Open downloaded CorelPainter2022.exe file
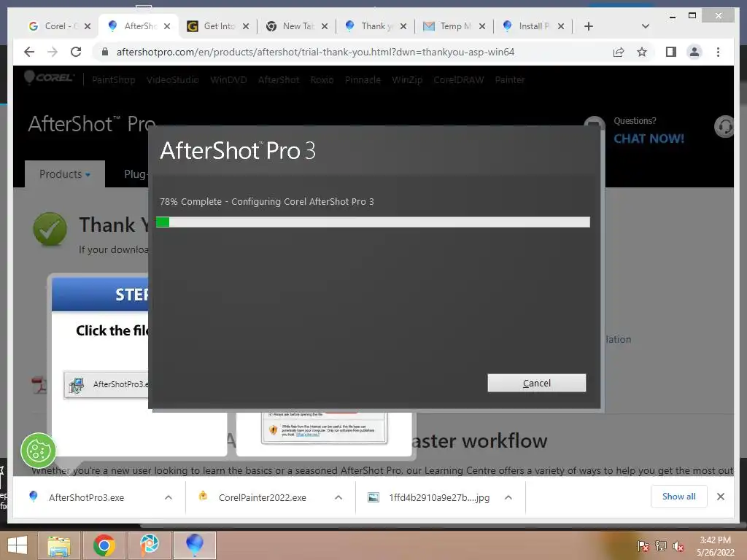Image resolution: width=747 pixels, height=560 pixels. [x=253, y=497]
